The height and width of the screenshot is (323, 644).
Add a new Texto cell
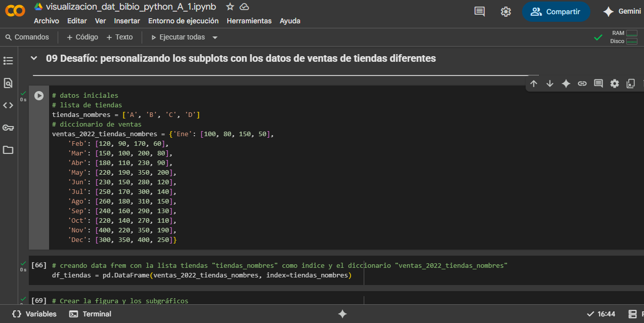tap(119, 37)
